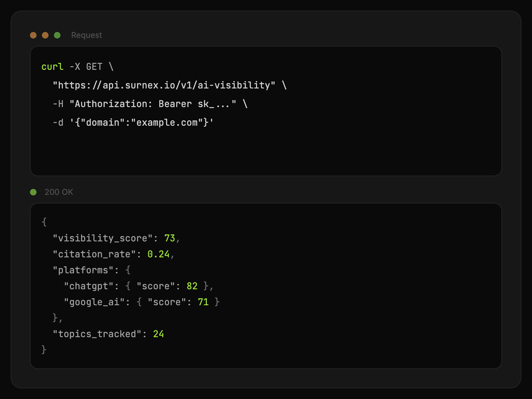
Task: Click the green status dot before 200 OK
Action: pyautogui.click(x=33, y=192)
